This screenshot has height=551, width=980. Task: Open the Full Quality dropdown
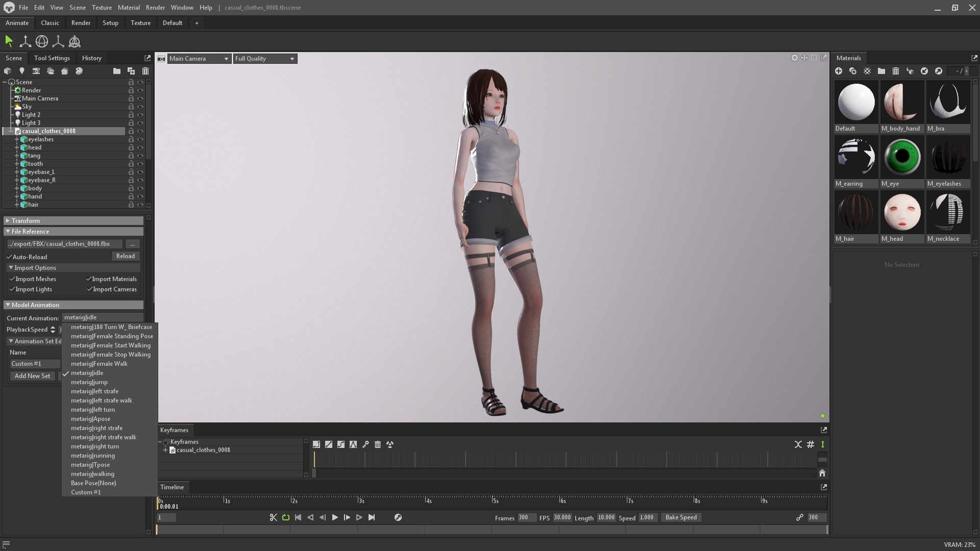(265, 59)
